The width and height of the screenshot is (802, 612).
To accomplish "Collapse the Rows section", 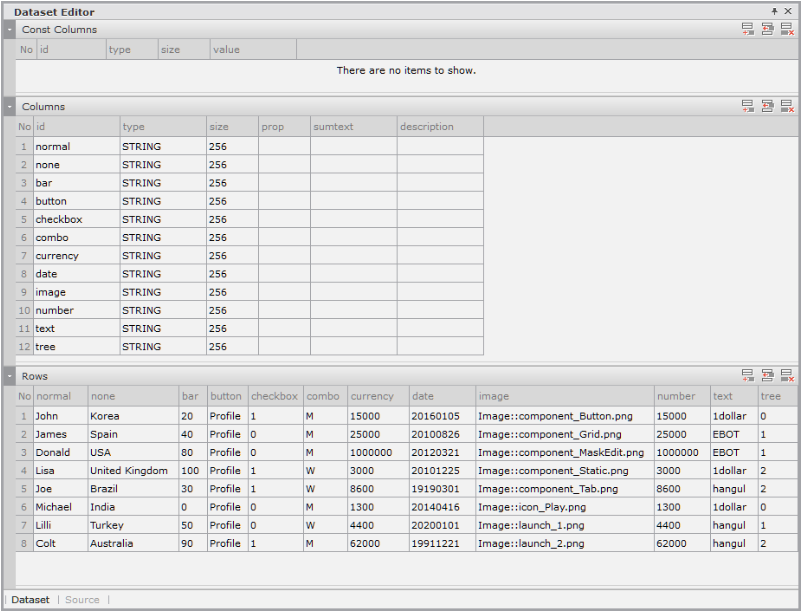I will [9, 376].
